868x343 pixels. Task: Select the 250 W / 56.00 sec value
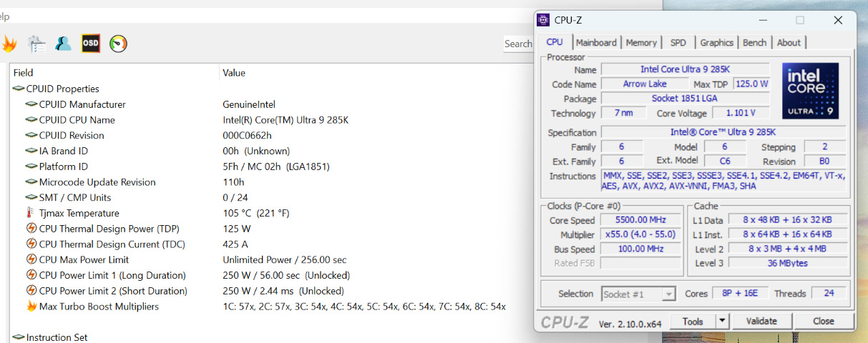click(x=286, y=276)
